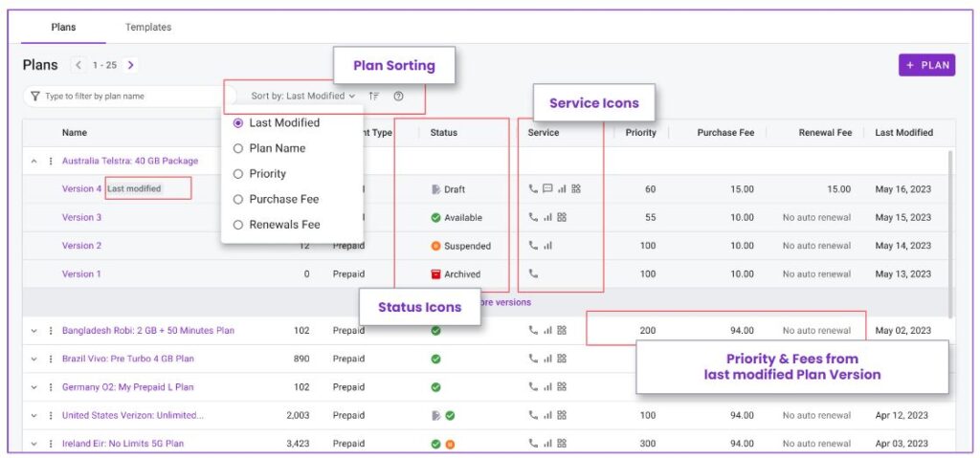Select the Plan Name sort option
This screenshot has height=458, width=980.
point(269,148)
